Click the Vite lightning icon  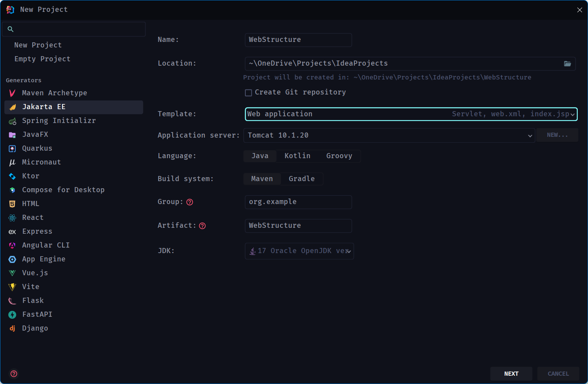pos(12,287)
